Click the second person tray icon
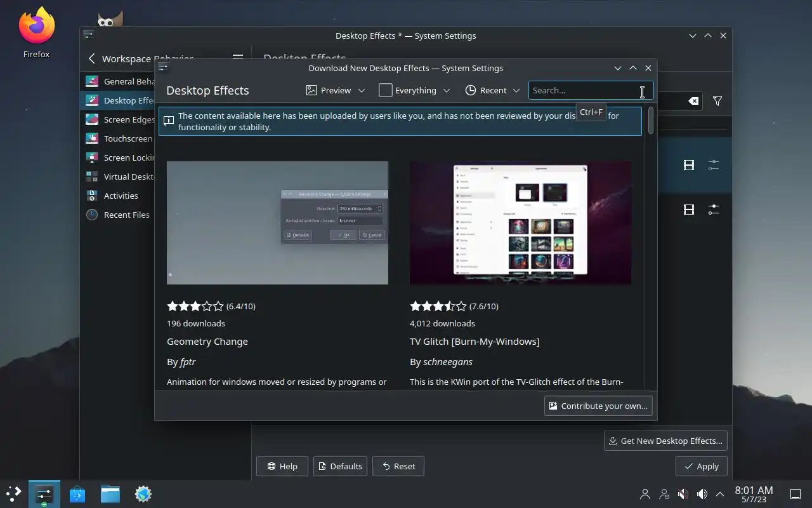The height and width of the screenshot is (508, 812). coord(664,494)
